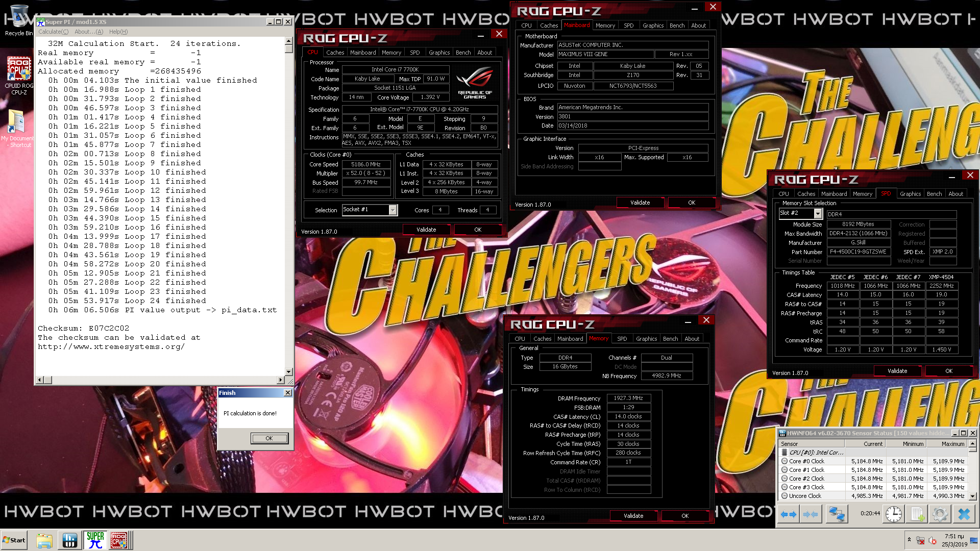Reset HWiNFO elapsed-time clock icon

893,514
